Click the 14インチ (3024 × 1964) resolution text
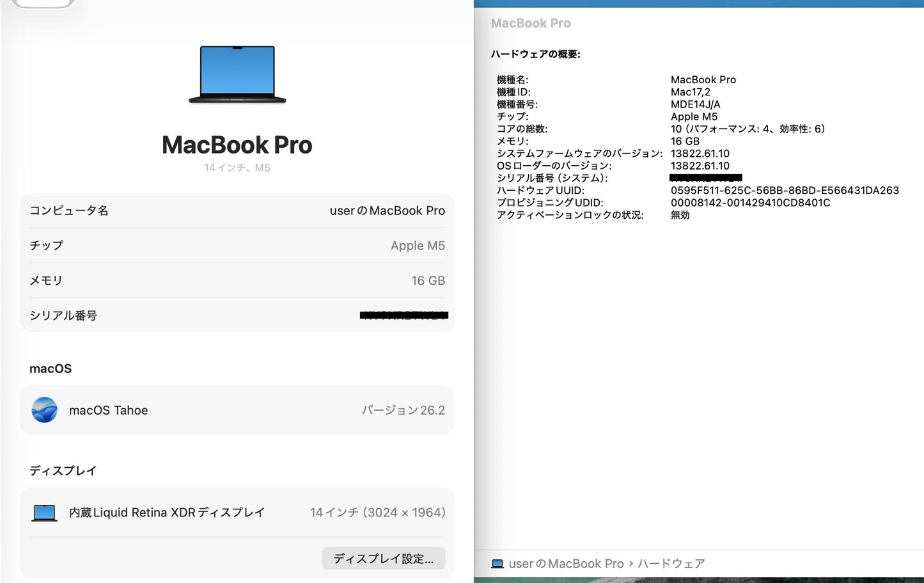This screenshot has width=924, height=583. point(378,513)
